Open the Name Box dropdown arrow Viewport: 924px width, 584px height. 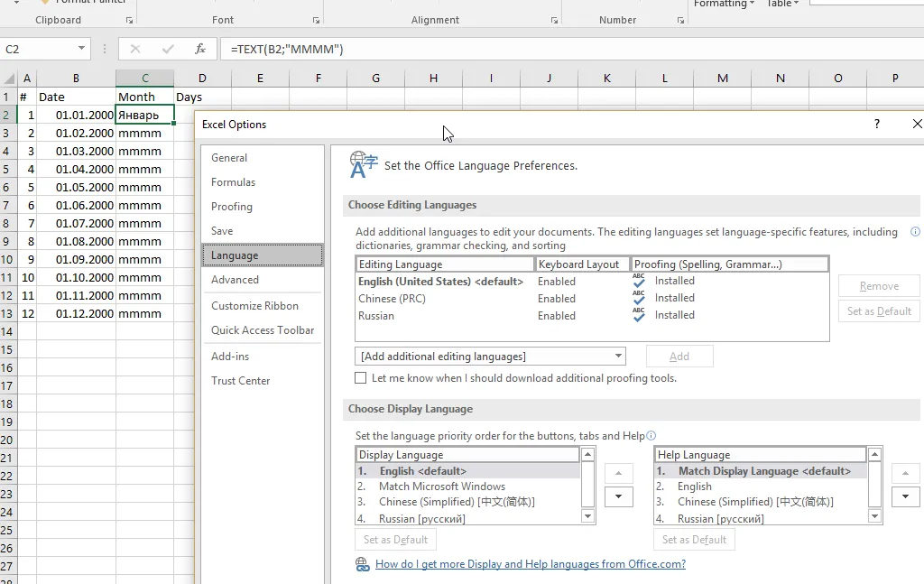(81, 49)
